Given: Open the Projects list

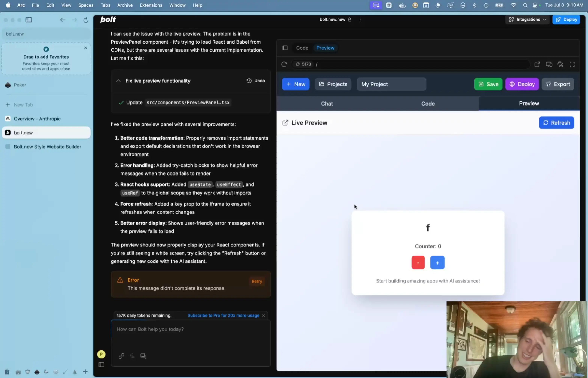Looking at the screenshot, I should coord(333,84).
